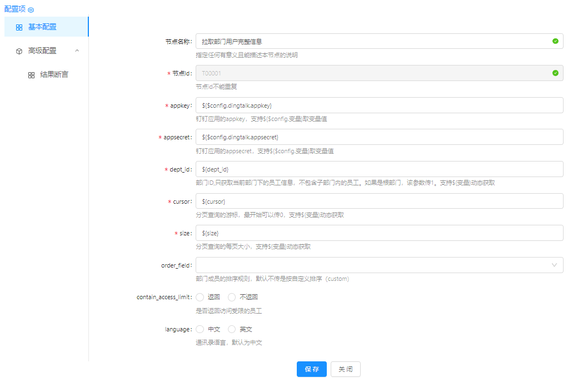This screenshot has height=383, width=588.
Task: Collapse the 高级配置 menu chevron
Action: click(77, 51)
